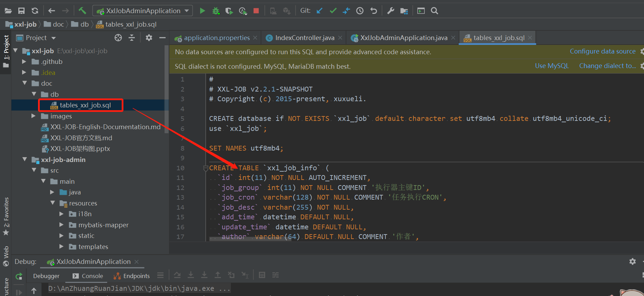Click the Use MySQL link

[x=552, y=66]
